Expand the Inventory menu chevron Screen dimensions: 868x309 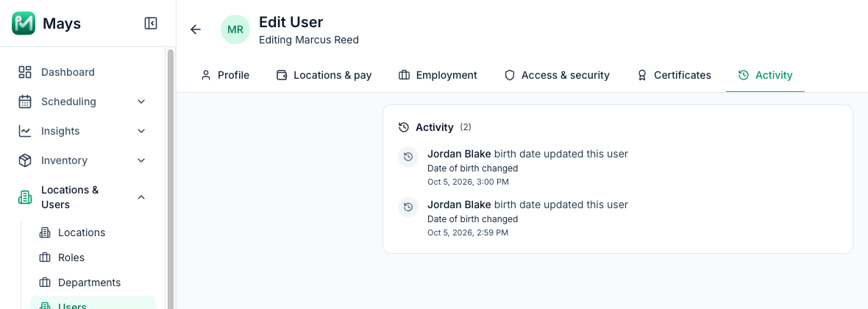click(x=141, y=160)
